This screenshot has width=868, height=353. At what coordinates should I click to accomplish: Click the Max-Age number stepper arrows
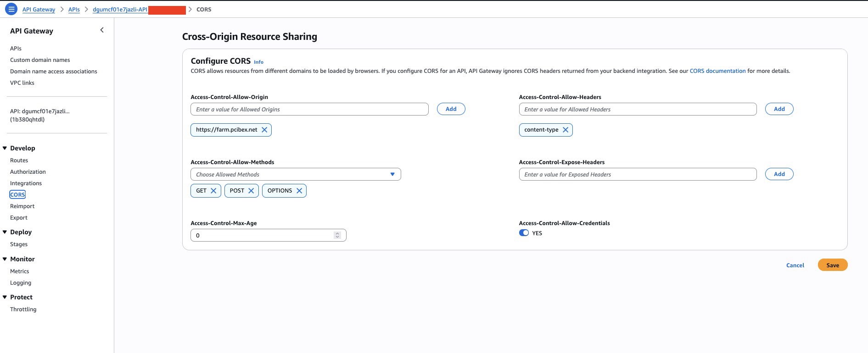[x=337, y=235]
